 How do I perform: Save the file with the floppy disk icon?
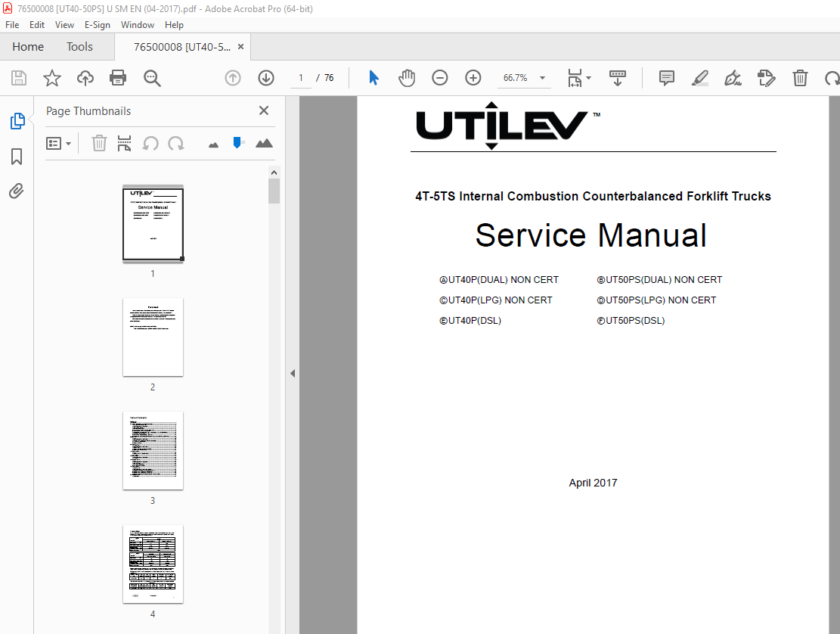click(19, 78)
